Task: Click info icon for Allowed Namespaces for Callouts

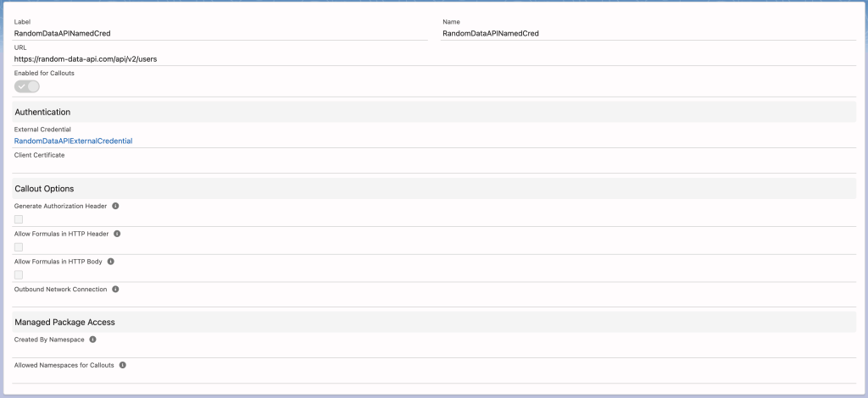Action: pyautogui.click(x=122, y=365)
